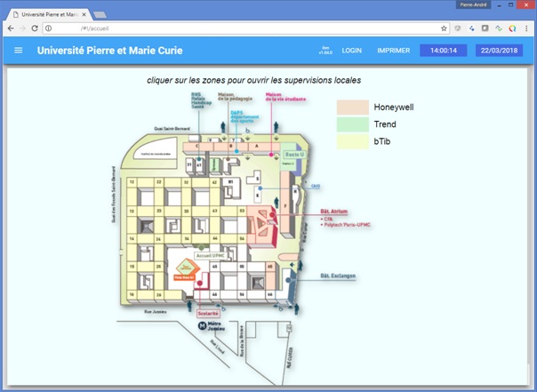Click the multicolor circle extension icon

512,28
